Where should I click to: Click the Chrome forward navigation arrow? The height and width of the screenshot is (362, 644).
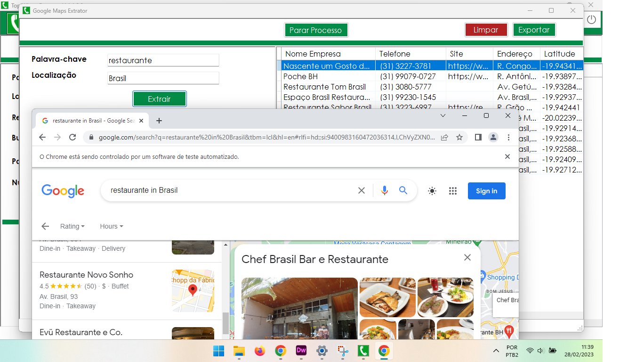[57, 137]
